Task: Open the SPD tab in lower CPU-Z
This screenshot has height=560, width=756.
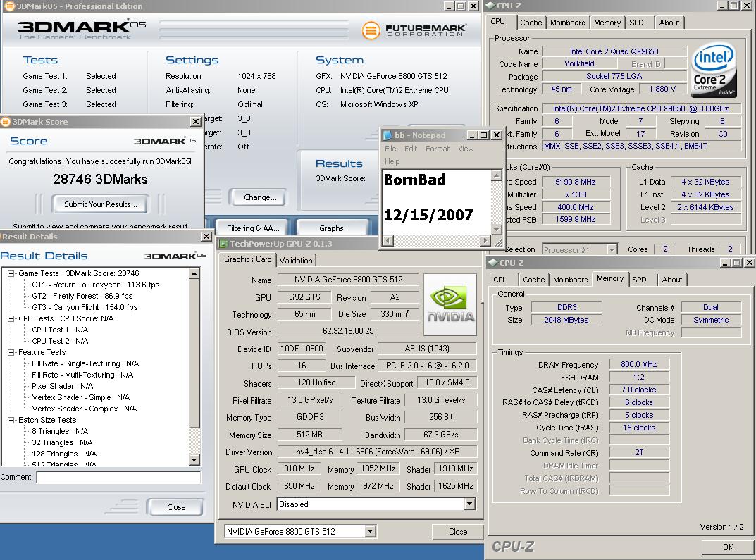Action: 639,280
